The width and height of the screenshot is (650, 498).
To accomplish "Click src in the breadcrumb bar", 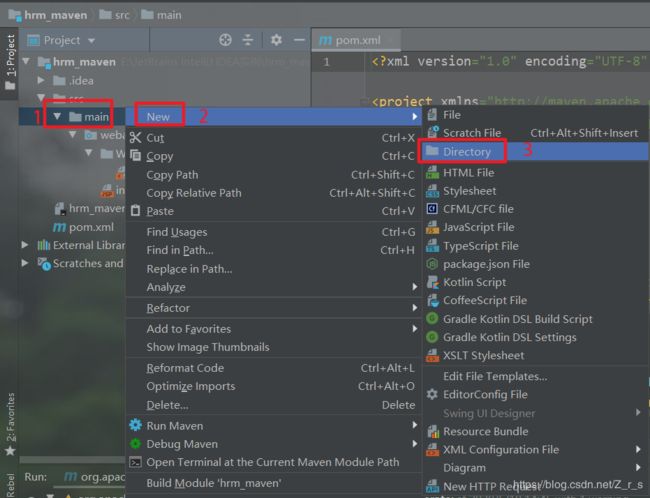I will pyautogui.click(x=115, y=15).
